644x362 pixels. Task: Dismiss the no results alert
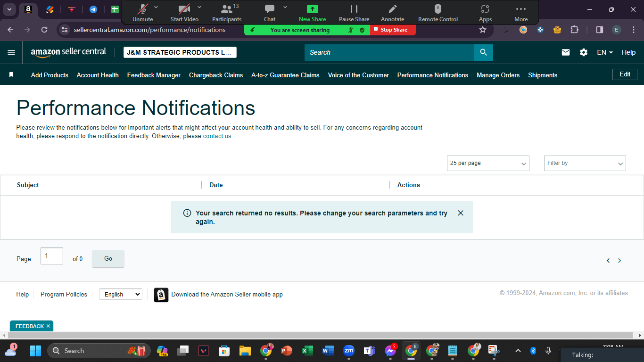pos(461,213)
